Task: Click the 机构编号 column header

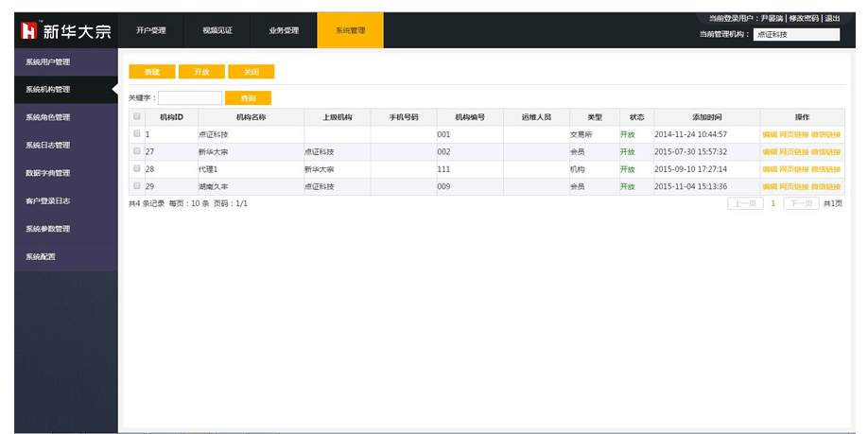Action: [470, 117]
